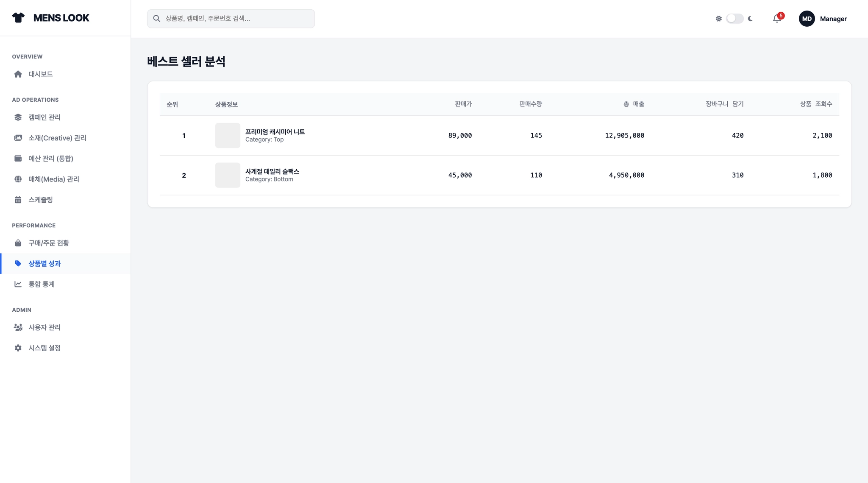The height and width of the screenshot is (483, 868).
Task: Open the notification bell icon
Action: click(x=777, y=19)
